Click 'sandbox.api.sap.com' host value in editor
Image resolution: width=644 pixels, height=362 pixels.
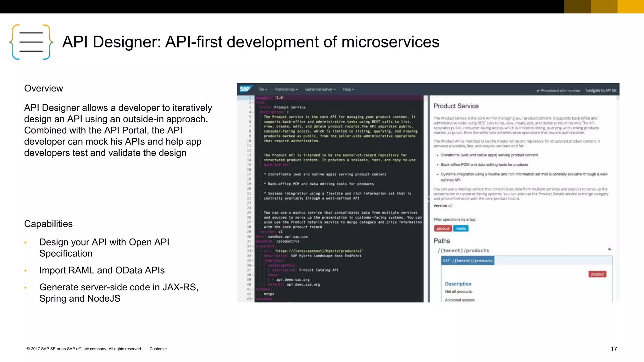point(288,237)
